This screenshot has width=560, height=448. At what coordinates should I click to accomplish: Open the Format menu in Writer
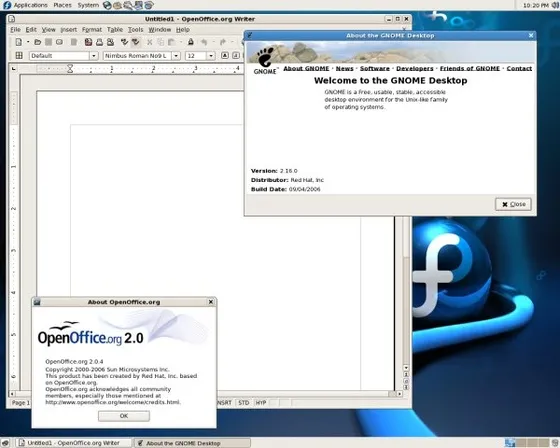[x=92, y=30]
